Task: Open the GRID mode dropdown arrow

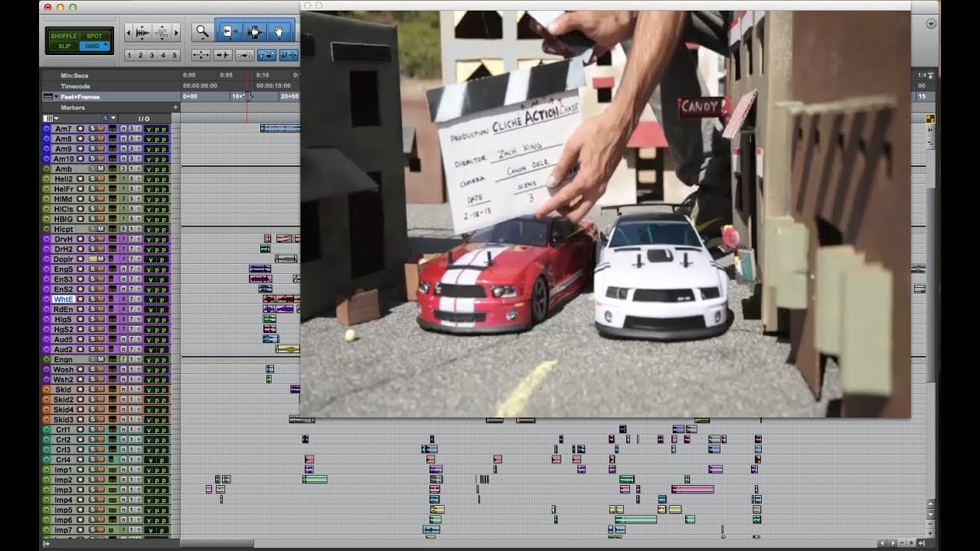Action: coord(106,46)
